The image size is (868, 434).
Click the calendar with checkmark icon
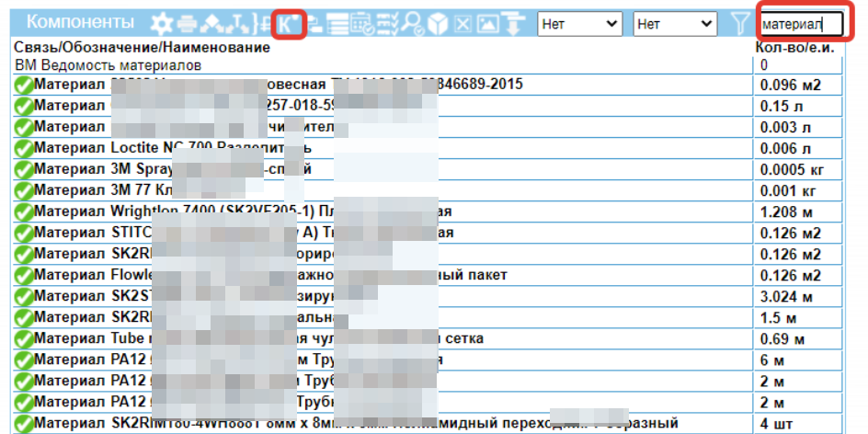coord(363,23)
